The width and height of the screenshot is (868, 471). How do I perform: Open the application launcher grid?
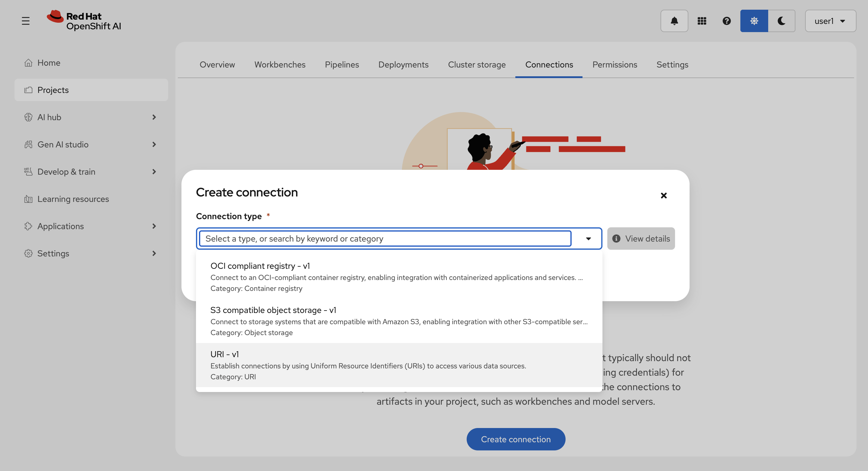pyautogui.click(x=702, y=21)
